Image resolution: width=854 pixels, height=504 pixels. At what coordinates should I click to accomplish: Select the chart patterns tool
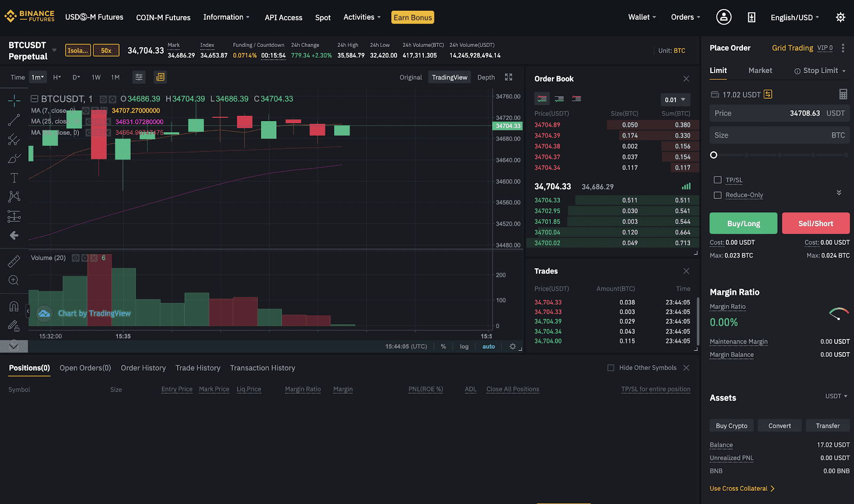[x=14, y=197]
